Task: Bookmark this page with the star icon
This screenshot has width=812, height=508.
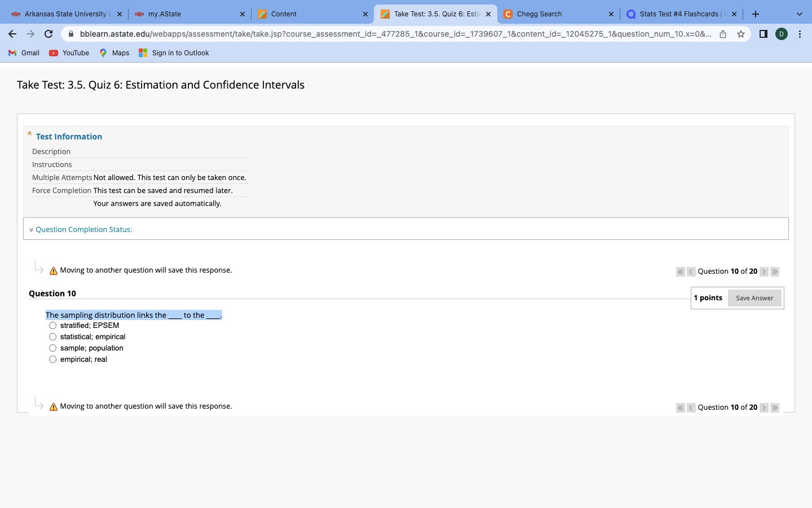Action: (741, 34)
